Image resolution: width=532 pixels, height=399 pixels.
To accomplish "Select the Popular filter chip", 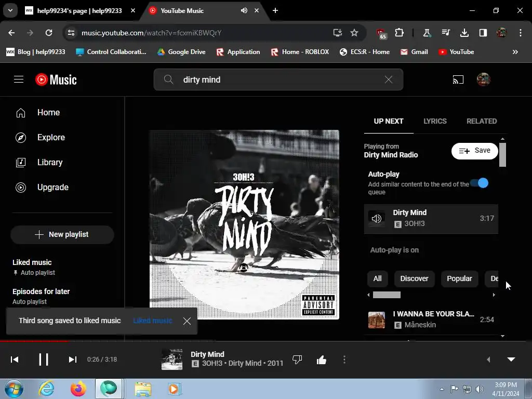I will click(x=459, y=278).
